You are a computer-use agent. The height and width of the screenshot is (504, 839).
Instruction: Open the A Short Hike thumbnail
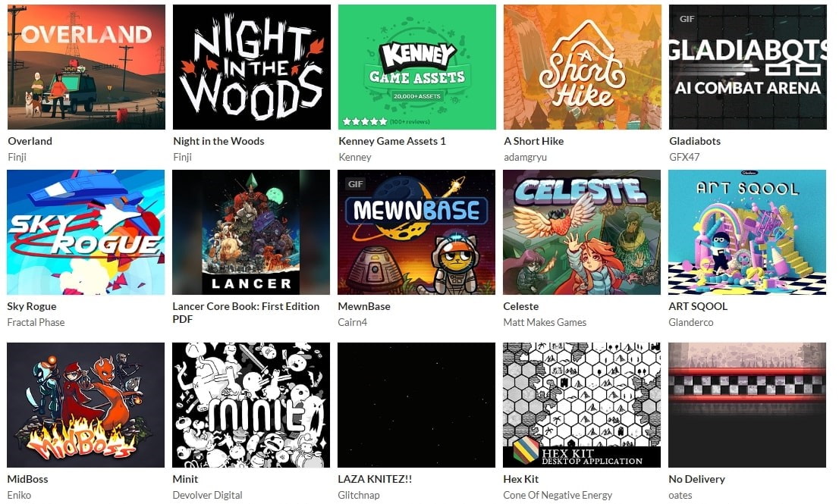click(582, 67)
